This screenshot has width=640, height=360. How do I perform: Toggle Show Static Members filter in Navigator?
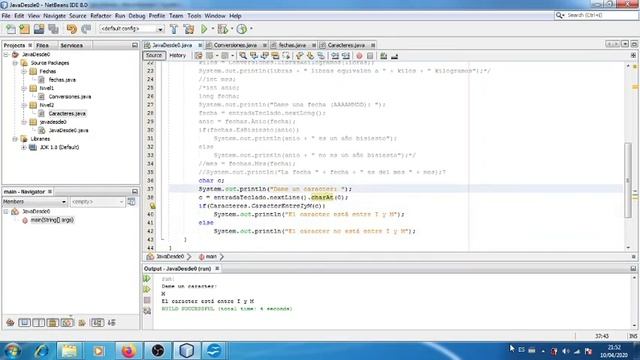coord(39,323)
